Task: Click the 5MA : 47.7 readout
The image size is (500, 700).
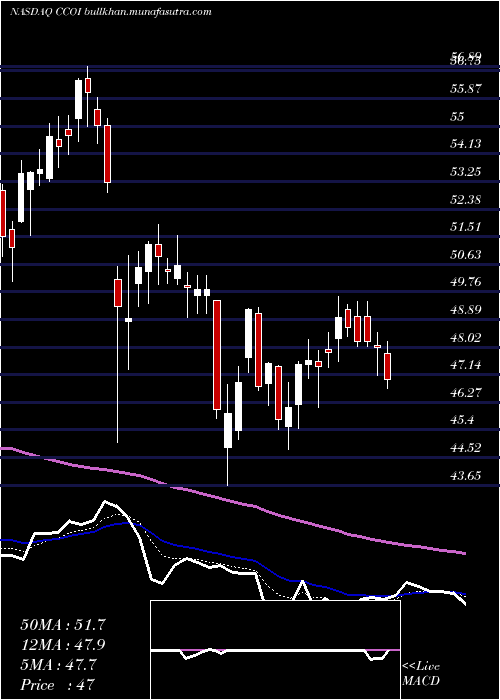Action: click(58, 665)
